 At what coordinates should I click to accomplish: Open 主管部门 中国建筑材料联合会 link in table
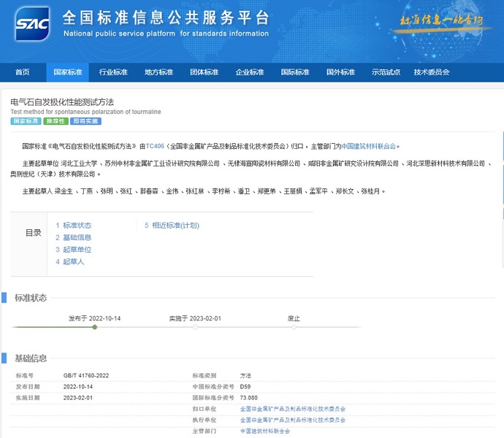coord(265,431)
